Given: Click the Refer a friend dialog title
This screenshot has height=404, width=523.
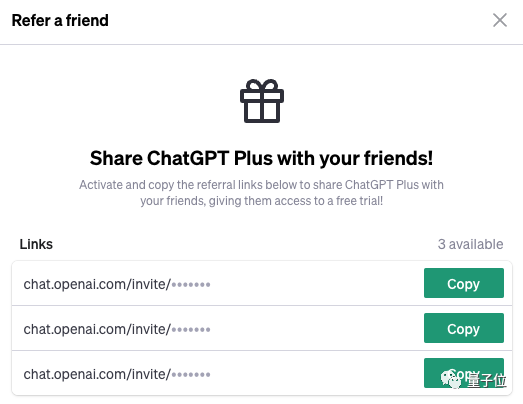Looking at the screenshot, I should click(60, 20).
